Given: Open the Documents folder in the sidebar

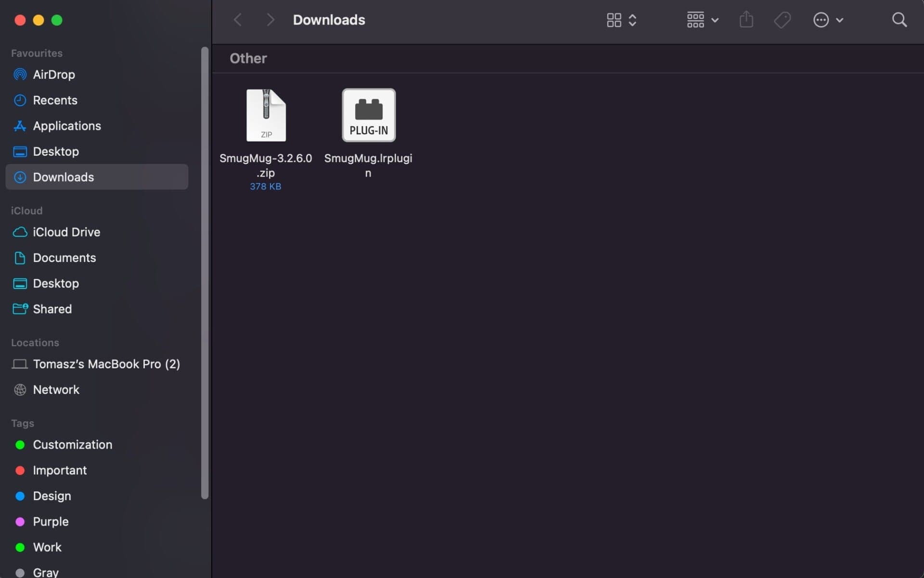Looking at the screenshot, I should coord(64,258).
